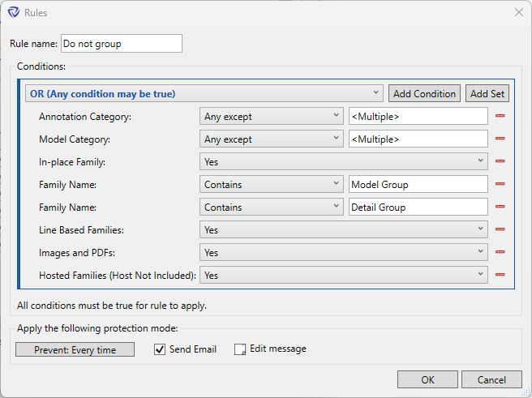This screenshot has height=398, width=532.
Task: Edit the Model Group text field
Action: tap(418, 185)
